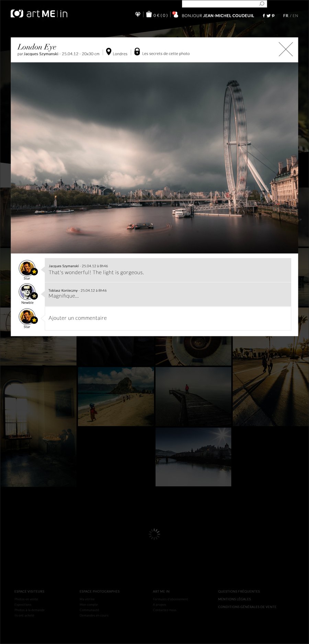Switch language to EN
309x644 pixels.
pos(295,16)
